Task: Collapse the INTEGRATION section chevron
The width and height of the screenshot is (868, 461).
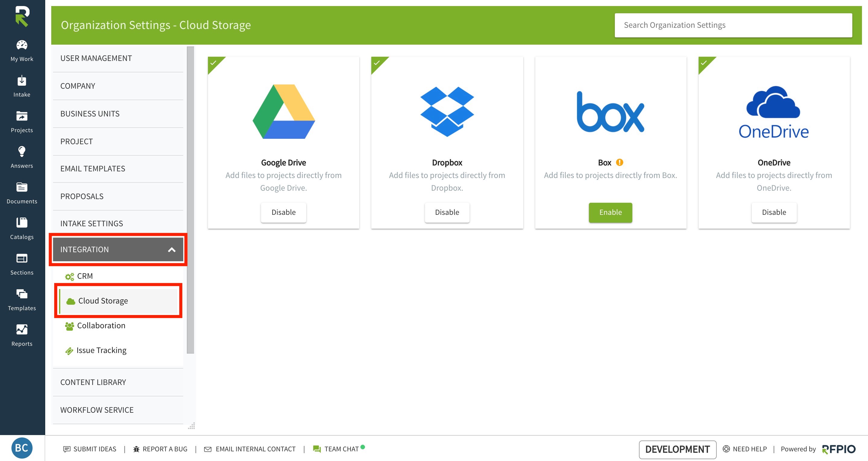Action: point(172,250)
